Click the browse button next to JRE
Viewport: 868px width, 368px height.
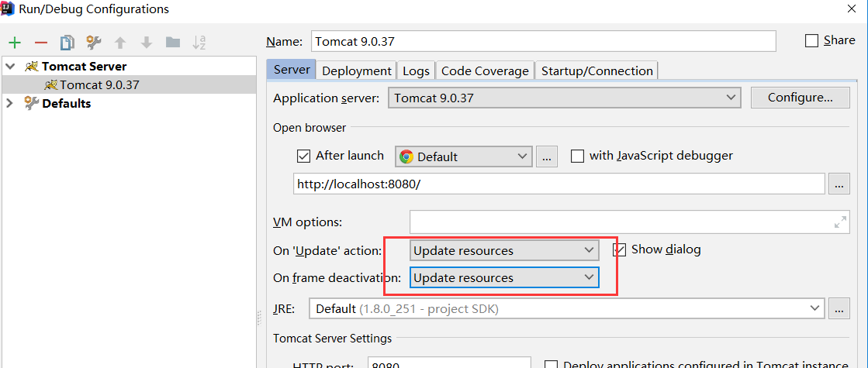839,308
